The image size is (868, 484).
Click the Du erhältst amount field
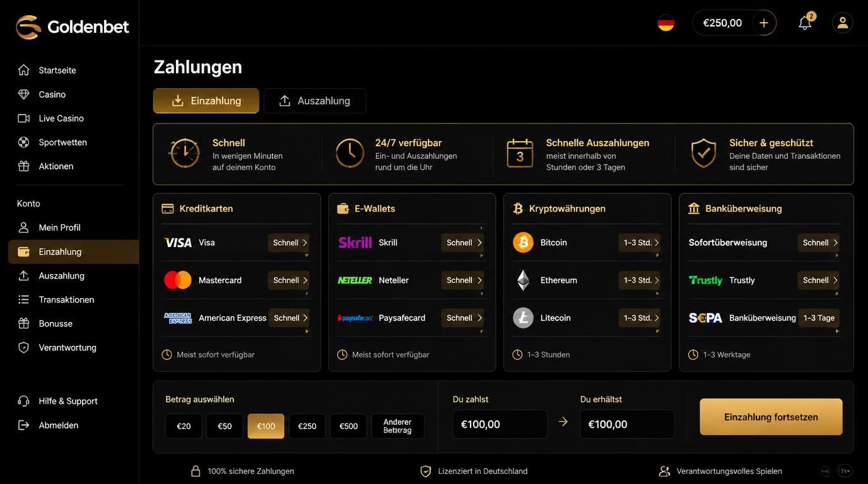pos(628,424)
